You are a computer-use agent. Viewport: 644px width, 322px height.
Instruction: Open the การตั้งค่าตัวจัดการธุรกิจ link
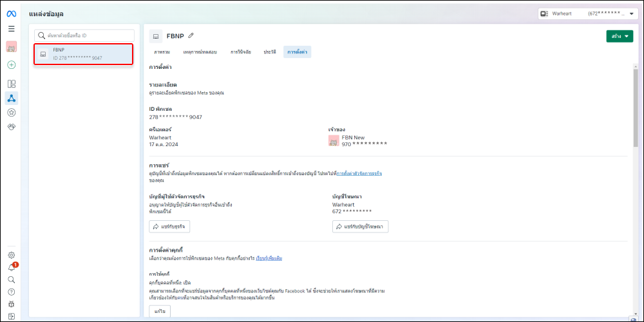[359, 174]
